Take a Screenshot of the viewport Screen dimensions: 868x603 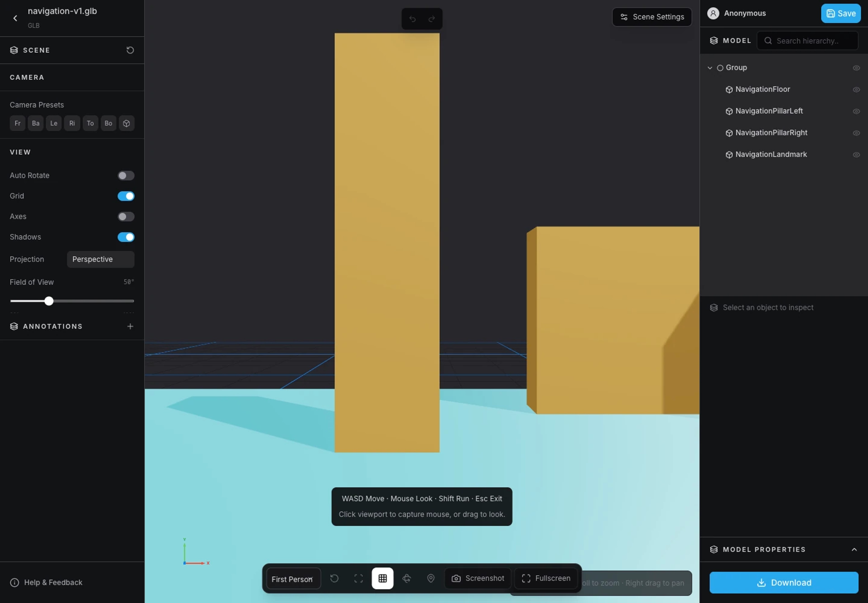click(478, 578)
